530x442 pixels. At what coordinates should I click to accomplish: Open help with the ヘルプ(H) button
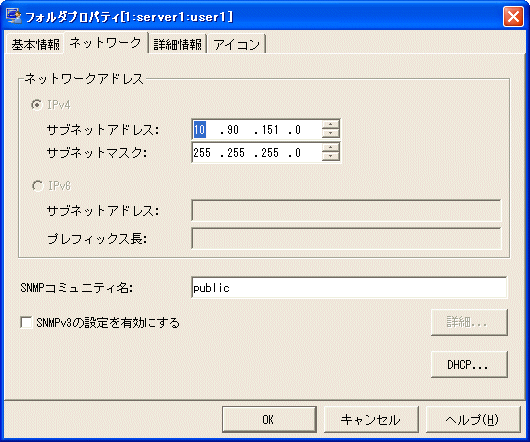(x=473, y=419)
